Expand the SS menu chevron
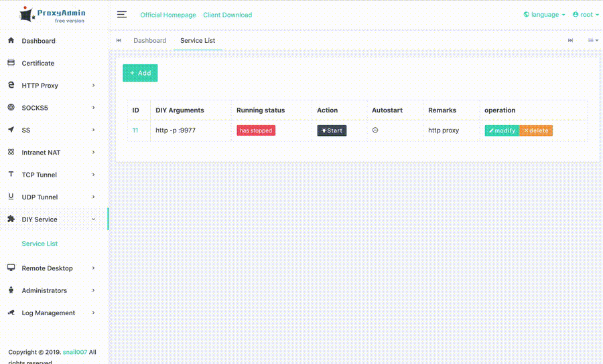 click(93, 130)
